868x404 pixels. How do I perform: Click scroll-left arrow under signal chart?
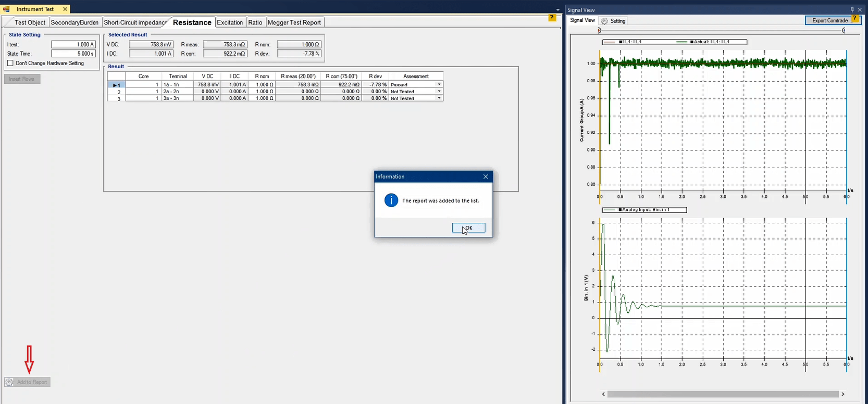tap(604, 394)
